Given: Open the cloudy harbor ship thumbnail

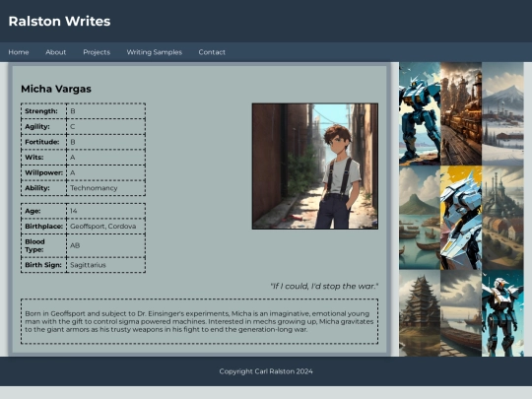Looking at the screenshot, I should [x=461, y=313].
